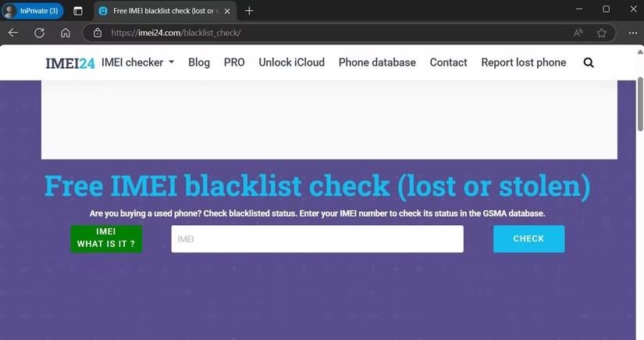Screen dimensions: 644x340
Task: Click the green IMEI What Is It button
Action: 106,238
